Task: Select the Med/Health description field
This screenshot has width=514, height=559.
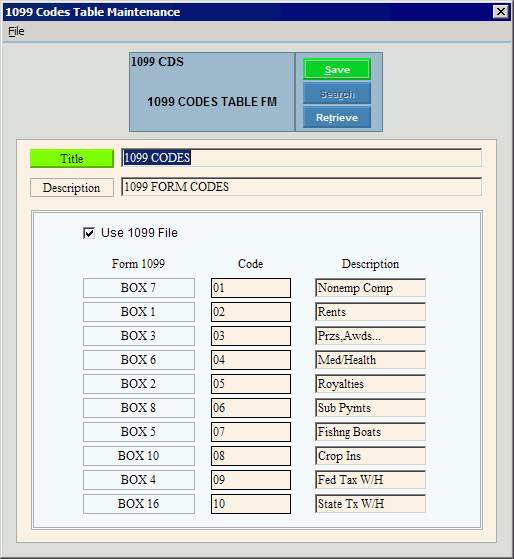Action: 370,360
